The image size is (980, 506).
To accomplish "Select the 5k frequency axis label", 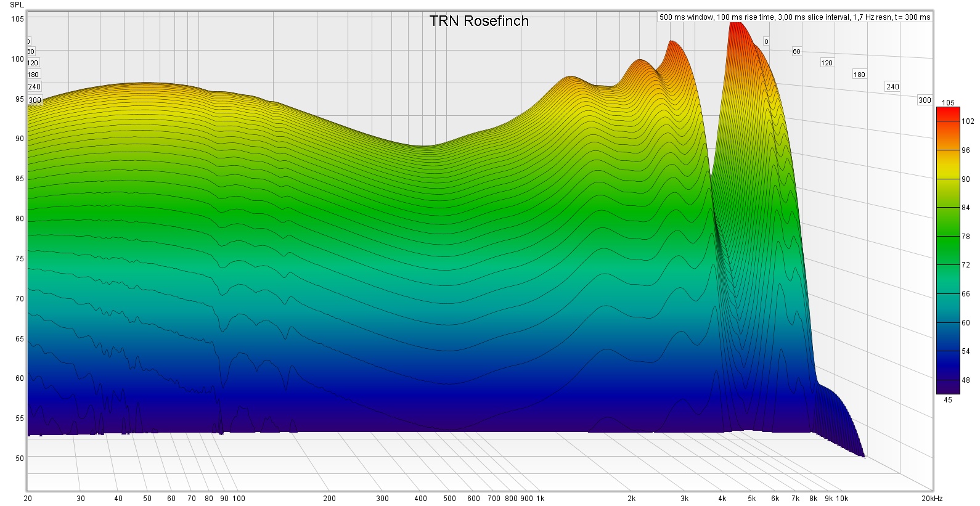I will (751, 499).
